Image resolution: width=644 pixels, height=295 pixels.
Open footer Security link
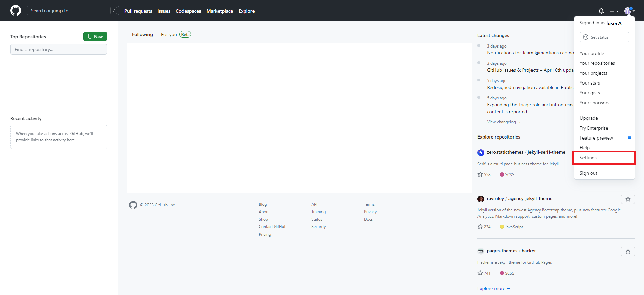click(x=318, y=227)
